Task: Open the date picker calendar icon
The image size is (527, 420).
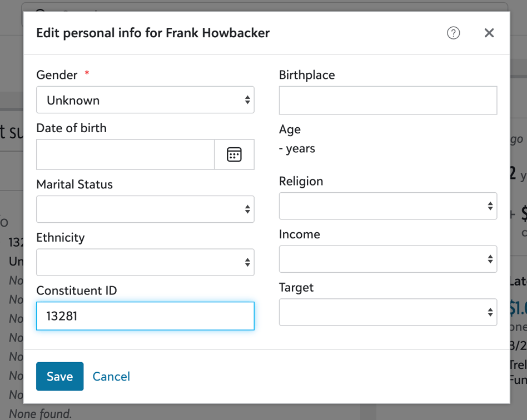Action: click(234, 154)
